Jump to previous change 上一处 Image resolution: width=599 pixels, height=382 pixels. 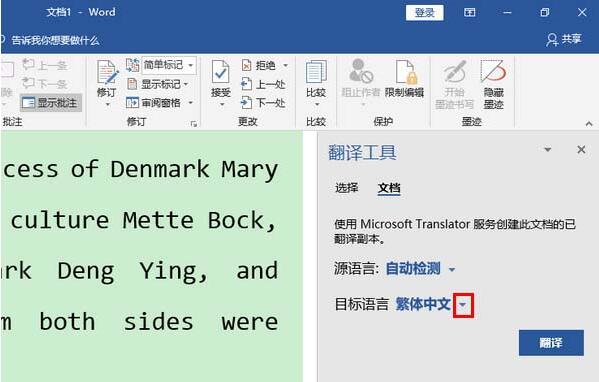click(x=263, y=84)
